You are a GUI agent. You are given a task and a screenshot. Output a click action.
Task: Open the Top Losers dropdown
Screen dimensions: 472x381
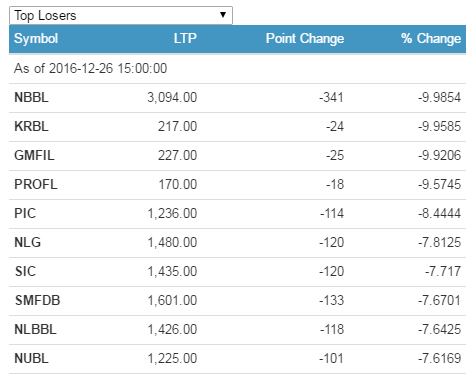click(x=121, y=15)
